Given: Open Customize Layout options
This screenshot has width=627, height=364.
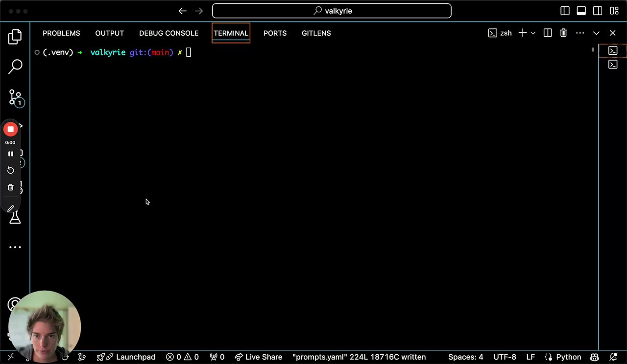Looking at the screenshot, I should click(x=614, y=11).
